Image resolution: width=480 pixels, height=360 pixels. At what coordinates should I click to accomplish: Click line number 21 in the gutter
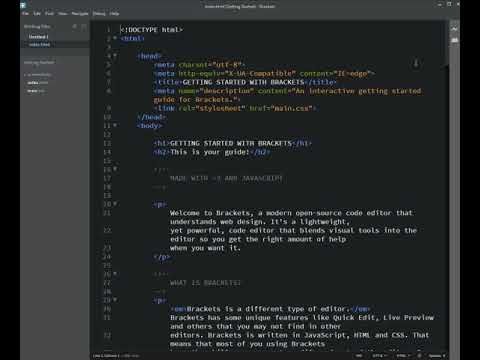(x=107, y=213)
